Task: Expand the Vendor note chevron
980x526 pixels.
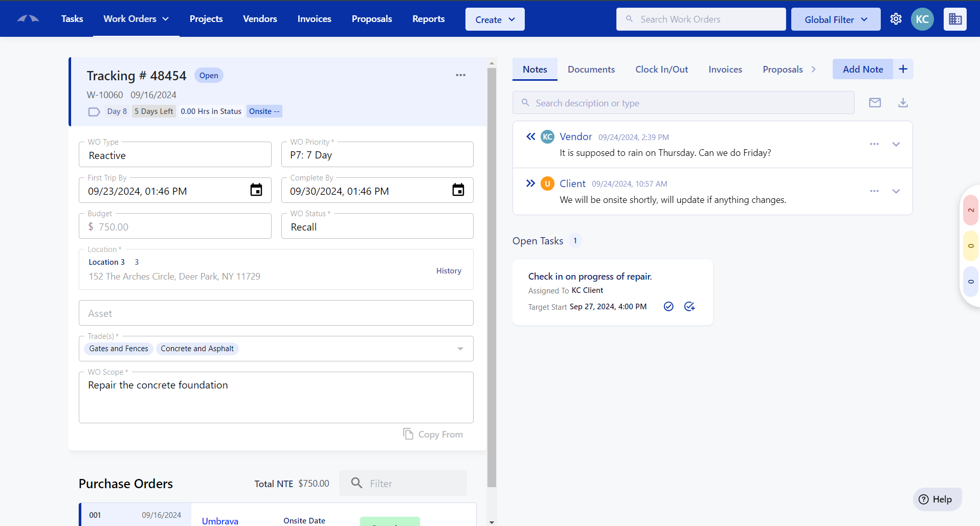Action: [x=896, y=144]
